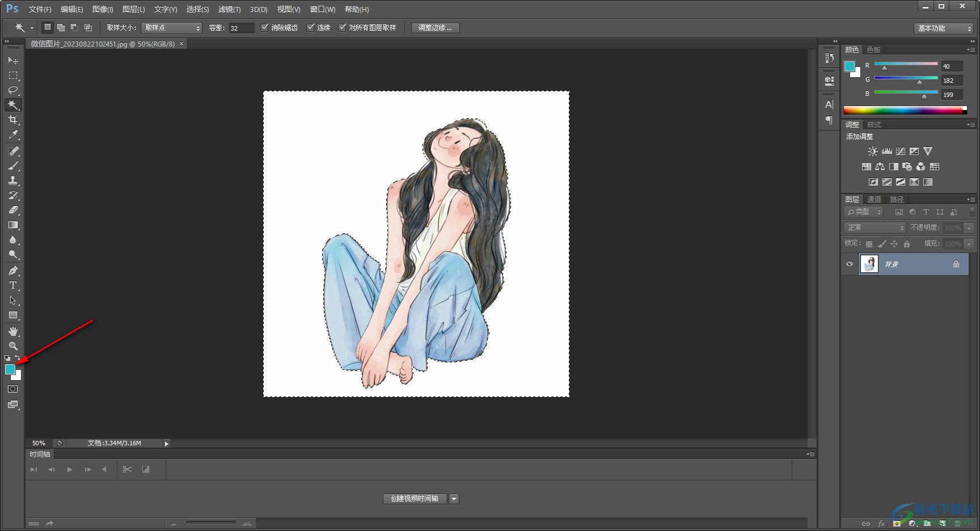Open 图像(I) menu

point(103,10)
